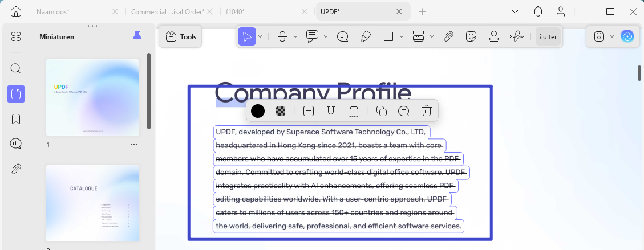The height and width of the screenshot is (250, 644).
Task: Select the attach file paperclip tool
Action: 448,37
